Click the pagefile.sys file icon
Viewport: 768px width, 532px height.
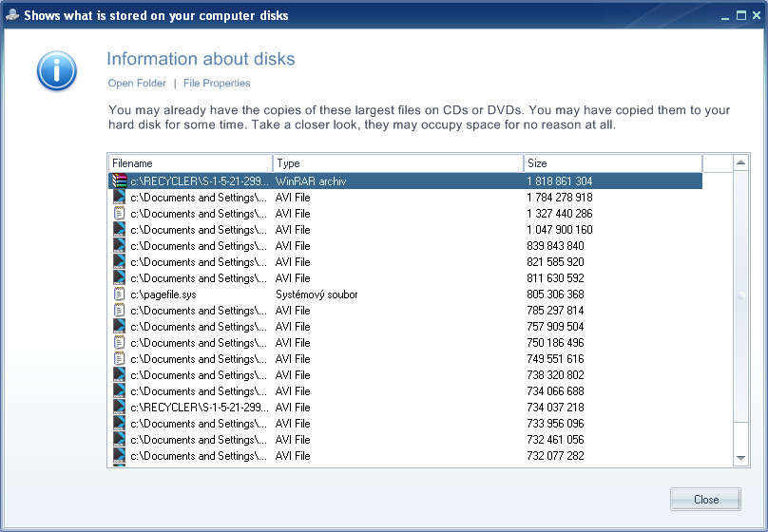(x=119, y=294)
